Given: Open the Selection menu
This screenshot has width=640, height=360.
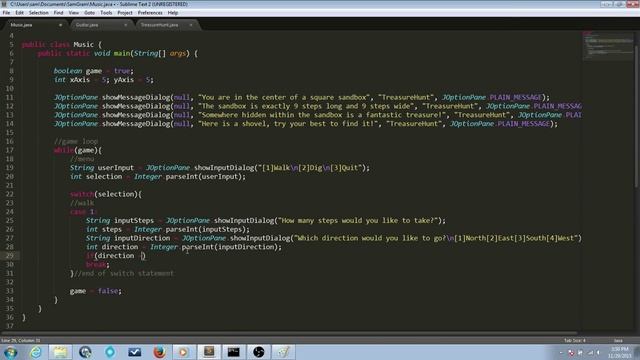Looking at the screenshot, I should pos(38,13).
